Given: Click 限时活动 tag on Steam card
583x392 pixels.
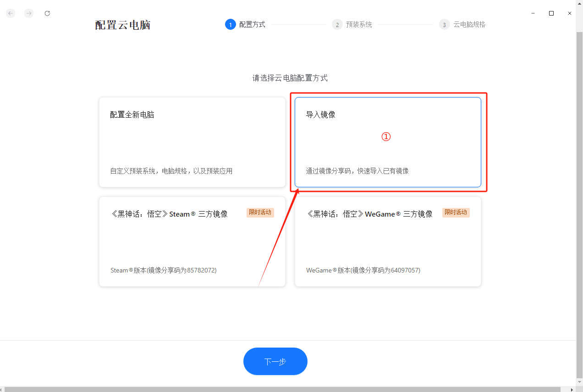Looking at the screenshot, I should (260, 212).
